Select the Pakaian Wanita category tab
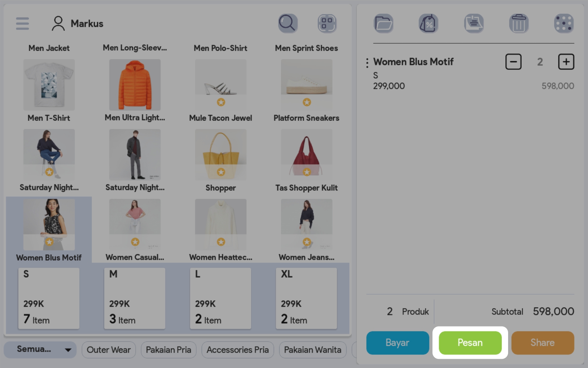Viewport: 588px width, 368px height. (313, 350)
